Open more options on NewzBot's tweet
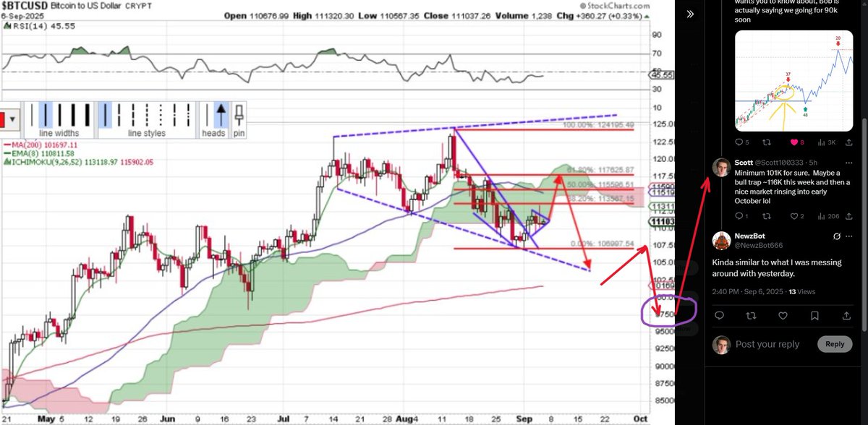The width and height of the screenshot is (868, 425). [849, 236]
